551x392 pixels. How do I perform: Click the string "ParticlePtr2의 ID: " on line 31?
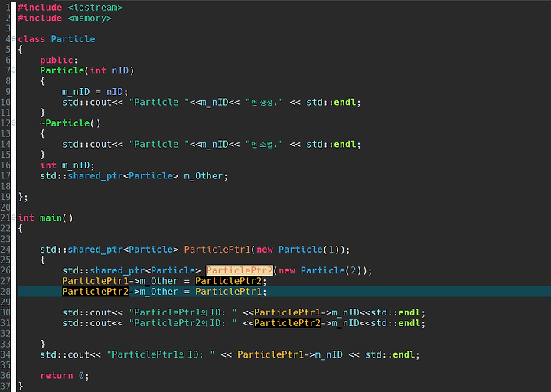(x=183, y=323)
